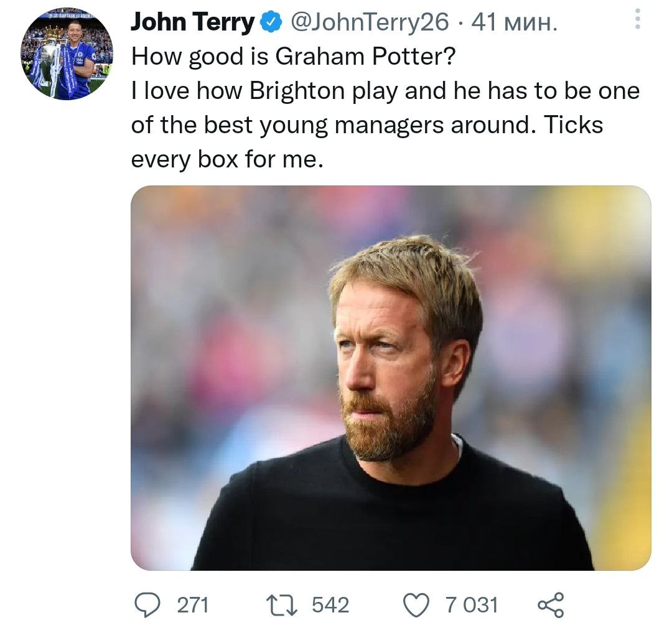Open John Terry's profile avatar
Screen dimensions: 672x633
point(67,54)
